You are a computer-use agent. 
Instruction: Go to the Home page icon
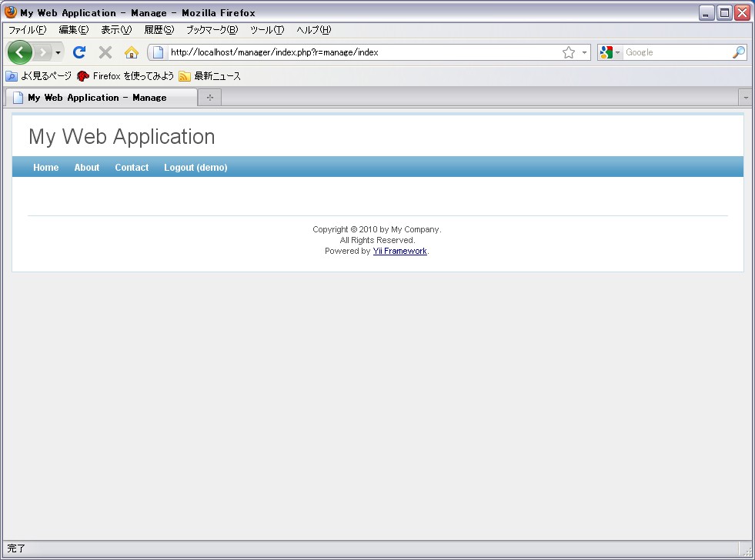pos(132,52)
